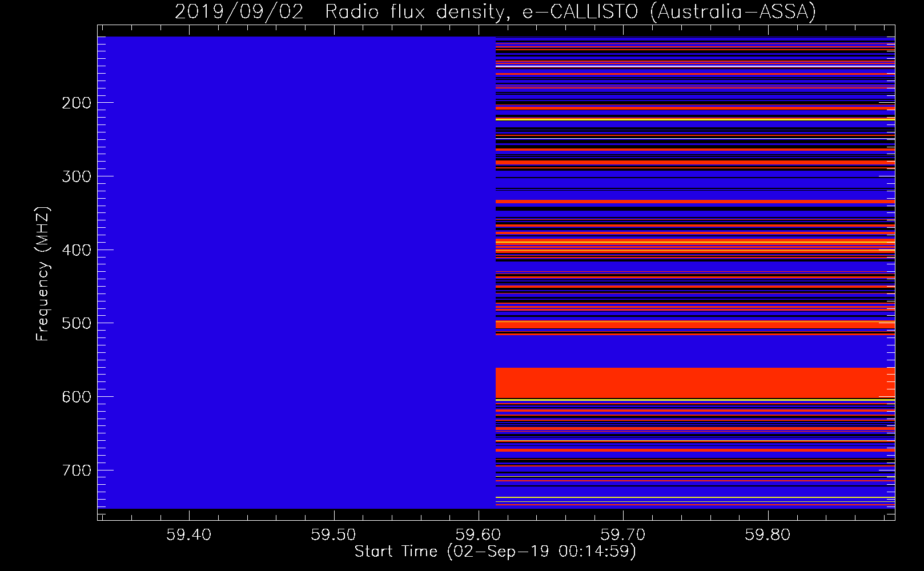
Task: Click the 'Start Time (02-Sep-19 00:14:59)' label
Action: coord(495,552)
